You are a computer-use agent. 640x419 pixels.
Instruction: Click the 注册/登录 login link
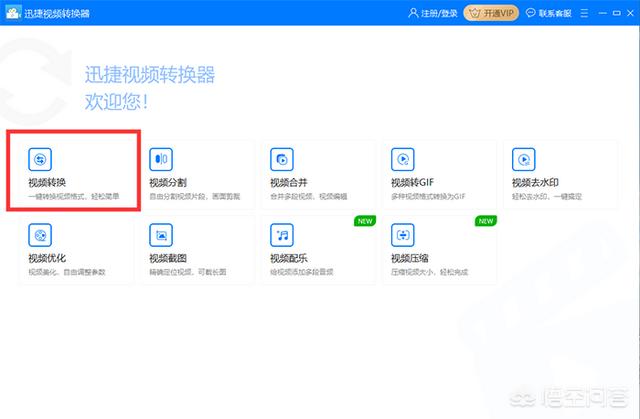point(432,13)
